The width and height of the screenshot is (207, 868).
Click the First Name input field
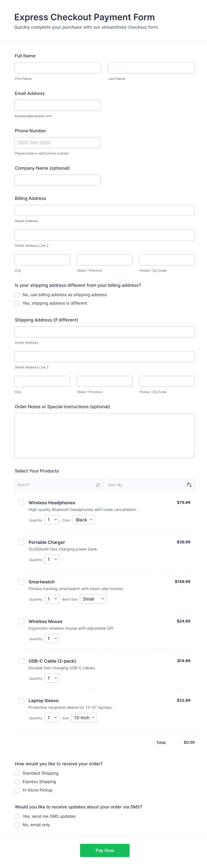58,68
